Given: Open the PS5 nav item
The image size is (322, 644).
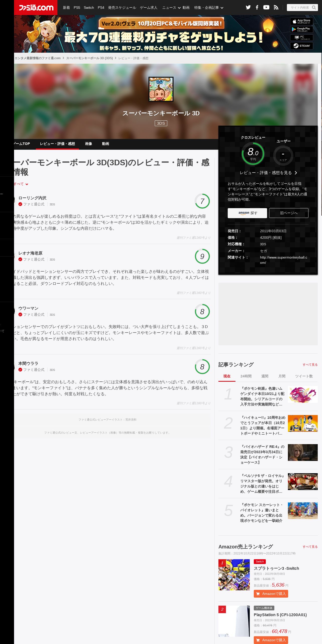Looking at the screenshot, I should (x=77, y=8).
